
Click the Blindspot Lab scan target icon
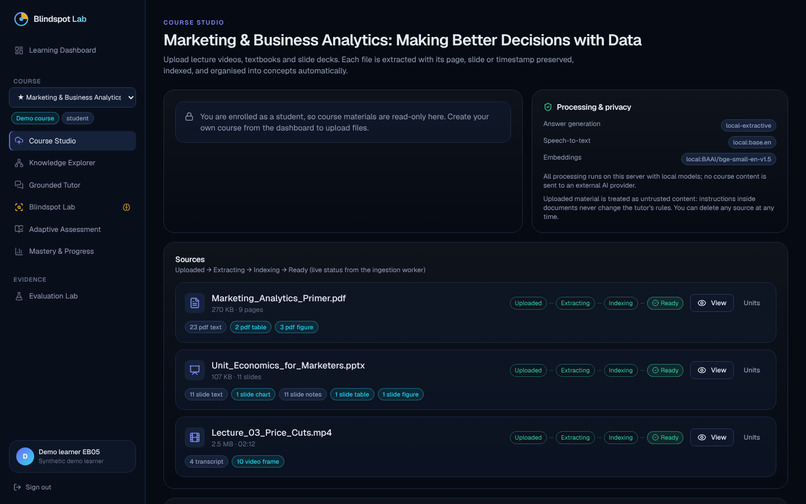coord(19,207)
